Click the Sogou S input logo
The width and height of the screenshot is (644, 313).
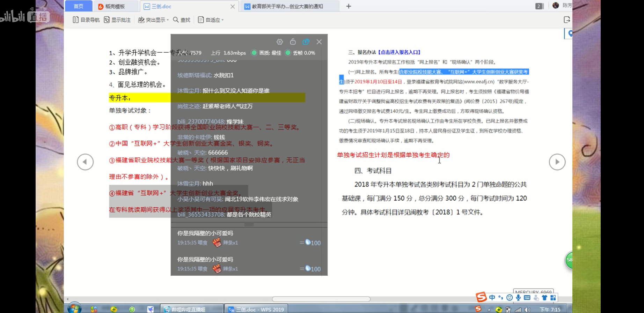click(481, 297)
